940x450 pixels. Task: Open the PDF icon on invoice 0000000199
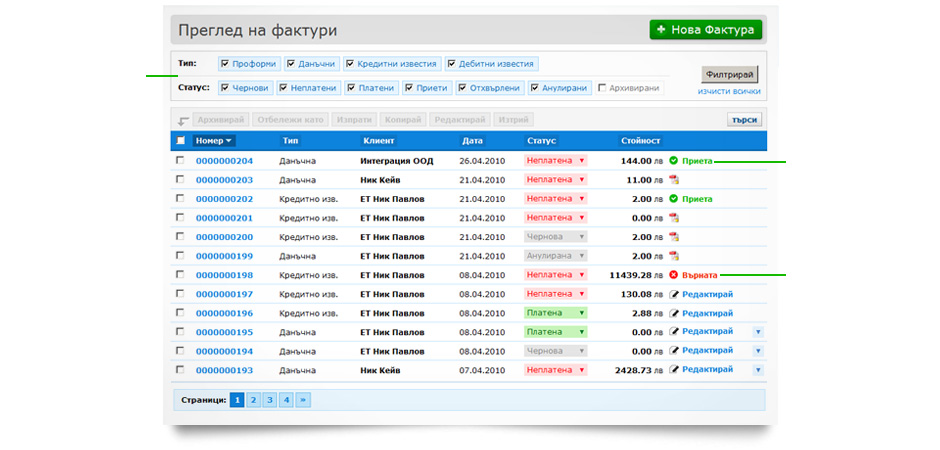(x=674, y=256)
